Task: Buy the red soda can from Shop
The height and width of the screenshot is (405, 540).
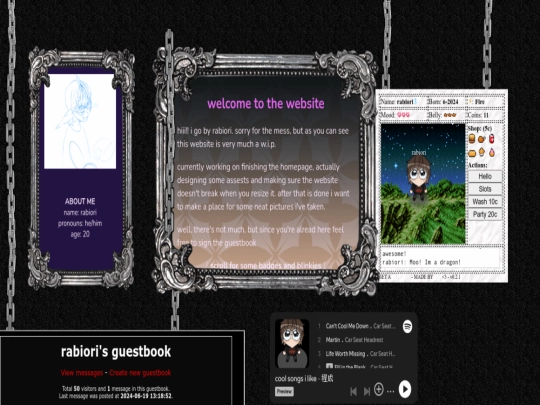Action: tap(491, 139)
